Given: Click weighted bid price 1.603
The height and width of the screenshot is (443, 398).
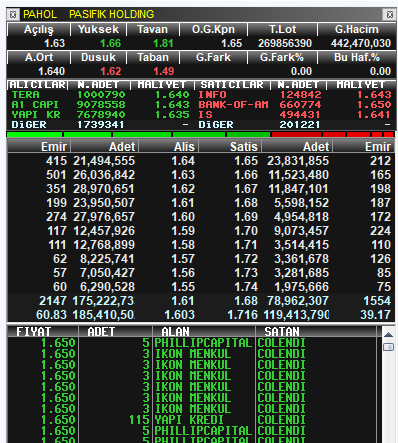Looking at the screenshot, I should pyautogui.click(x=180, y=315).
